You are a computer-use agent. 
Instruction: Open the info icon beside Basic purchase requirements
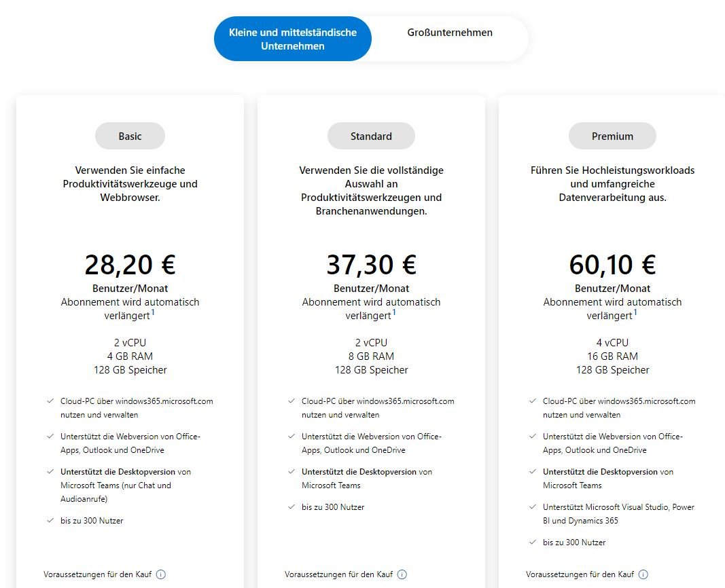click(160, 574)
